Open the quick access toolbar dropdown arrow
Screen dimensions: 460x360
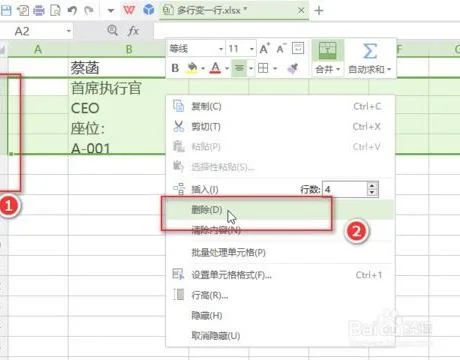tap(111, 11)
